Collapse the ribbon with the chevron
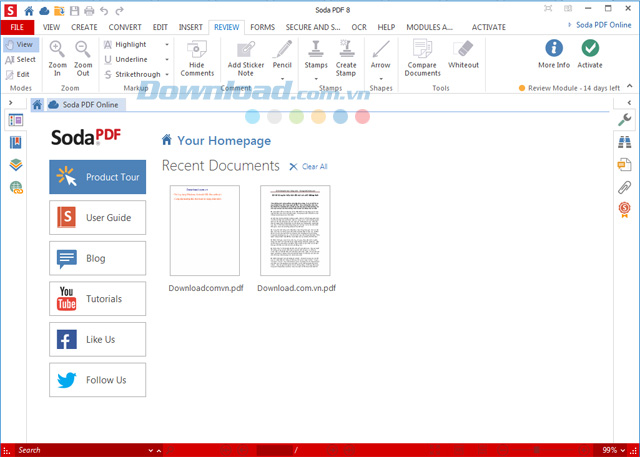Screen dimensions: 640x457 630,86
